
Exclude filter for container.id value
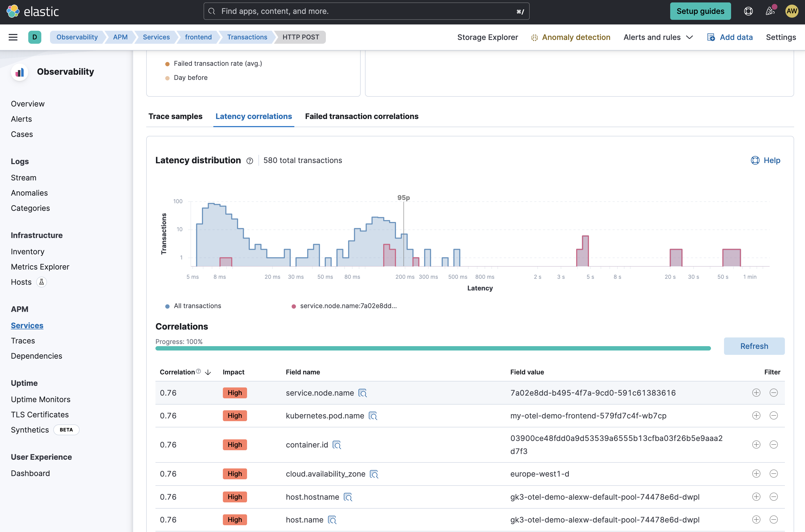coord(773,445)
